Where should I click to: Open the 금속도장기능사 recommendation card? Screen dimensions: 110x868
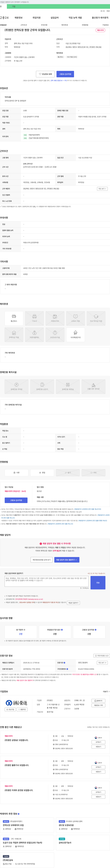pos(83,842)
